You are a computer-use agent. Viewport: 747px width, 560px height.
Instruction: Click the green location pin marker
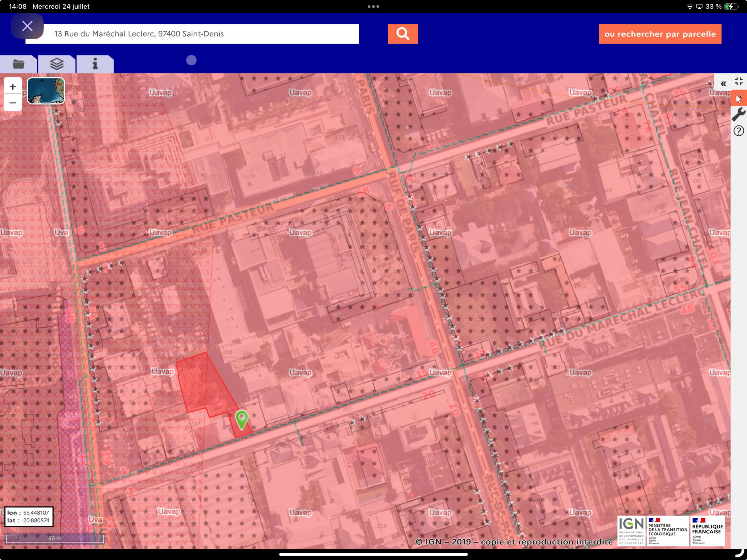[241, 418]
